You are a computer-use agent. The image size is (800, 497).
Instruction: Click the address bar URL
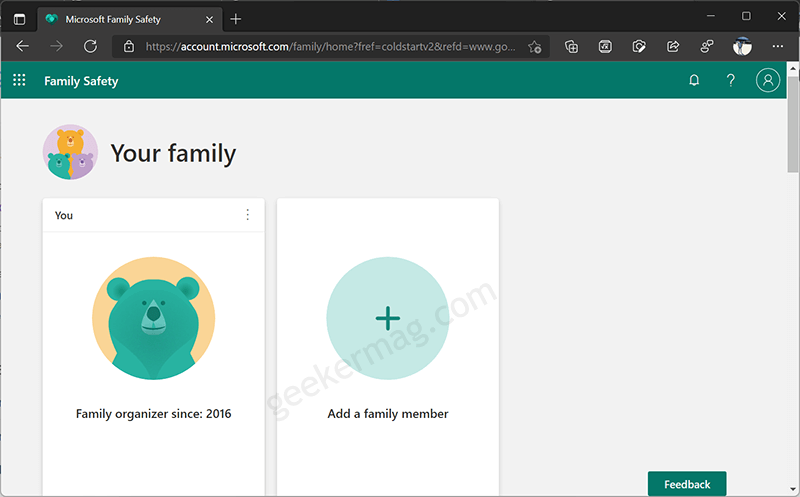coord(330,46)
